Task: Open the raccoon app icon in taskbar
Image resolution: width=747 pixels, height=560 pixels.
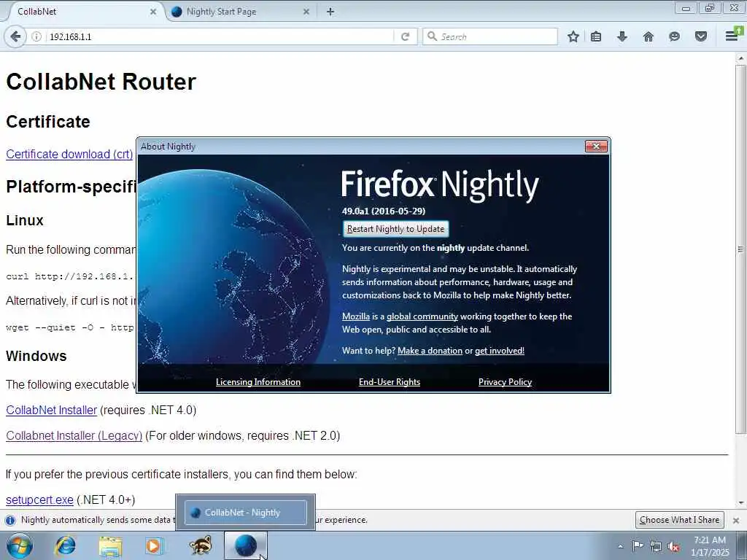Action: tap(200, 545)
